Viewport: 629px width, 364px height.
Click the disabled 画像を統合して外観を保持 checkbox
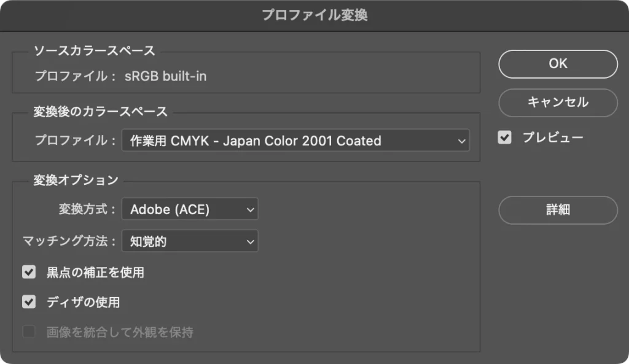(29, 332)
